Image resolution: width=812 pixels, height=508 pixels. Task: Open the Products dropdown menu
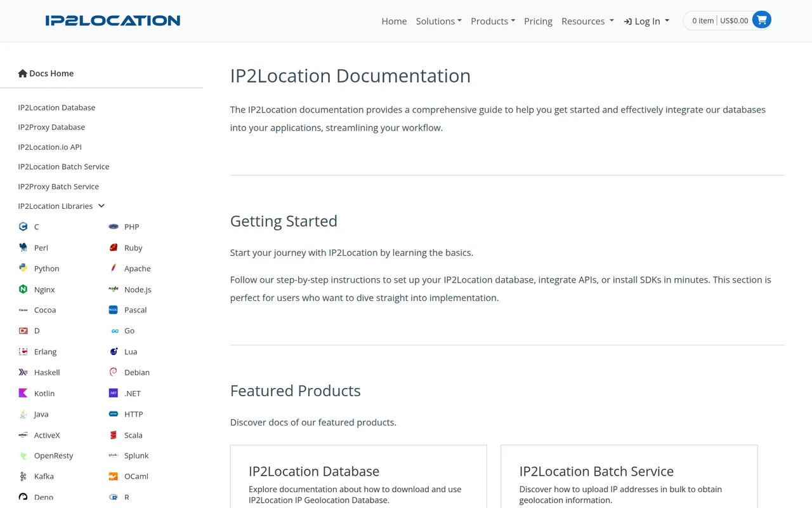pyautogui.click(x=493, y=21)
